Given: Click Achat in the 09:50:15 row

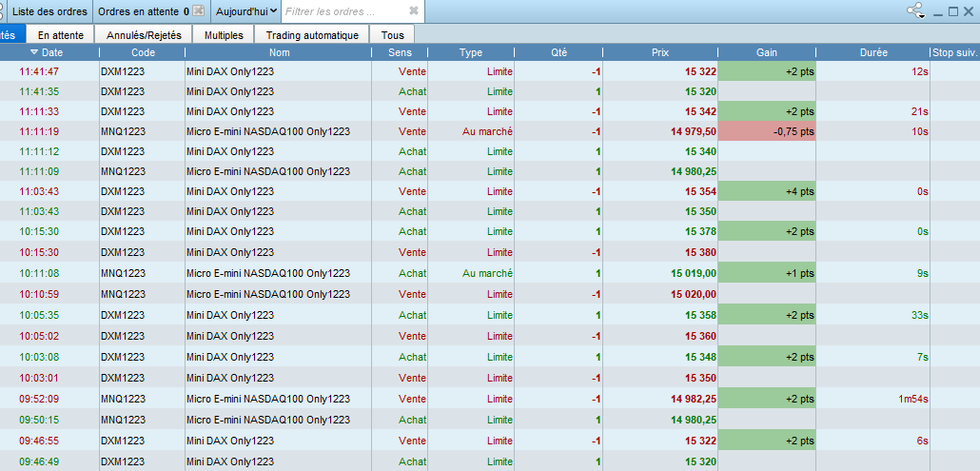Looking at the screenshot, I should point(413,420).
